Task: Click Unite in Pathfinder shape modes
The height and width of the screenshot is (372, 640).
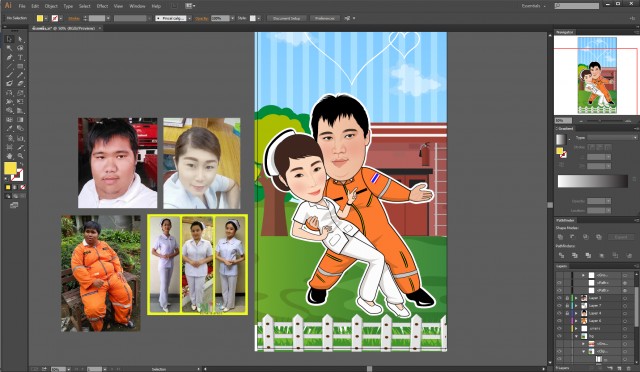Action: click(x=560, y=237)
